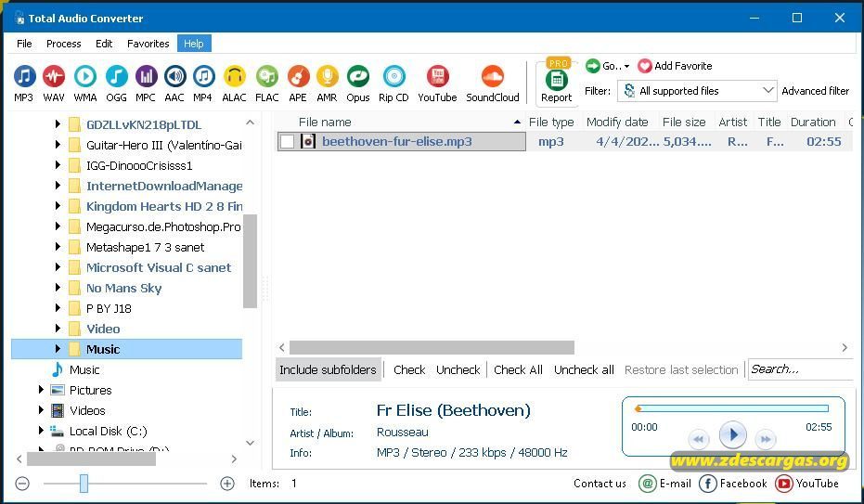
Task: Expand Local Disk (C:) node
Action: click(41, 430)
